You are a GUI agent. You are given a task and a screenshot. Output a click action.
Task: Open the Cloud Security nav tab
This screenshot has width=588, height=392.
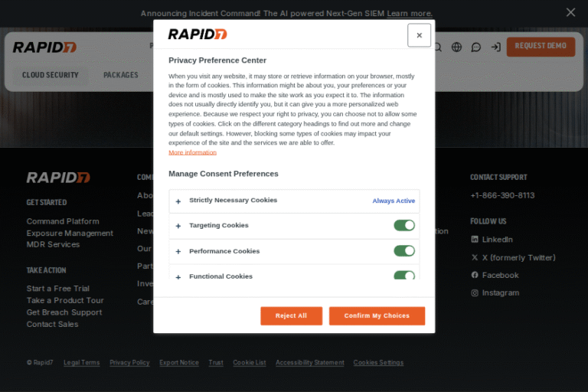click(x=51, y=75)
